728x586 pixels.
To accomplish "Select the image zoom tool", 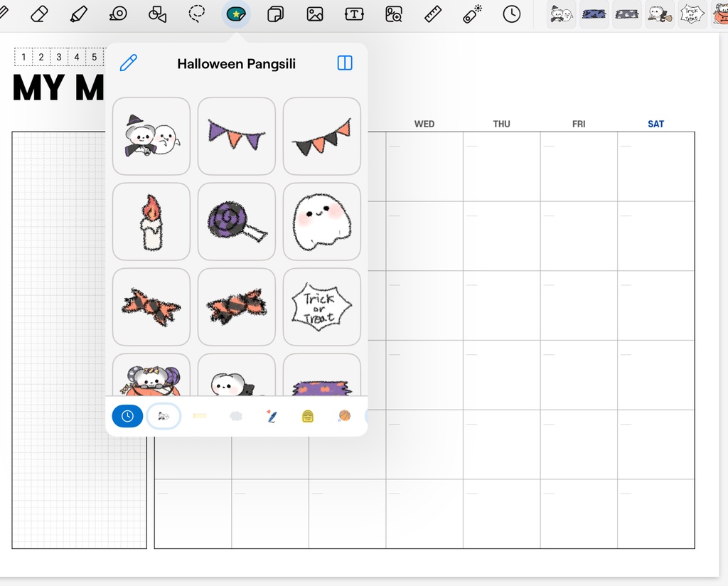I will [x=394, y=14].
